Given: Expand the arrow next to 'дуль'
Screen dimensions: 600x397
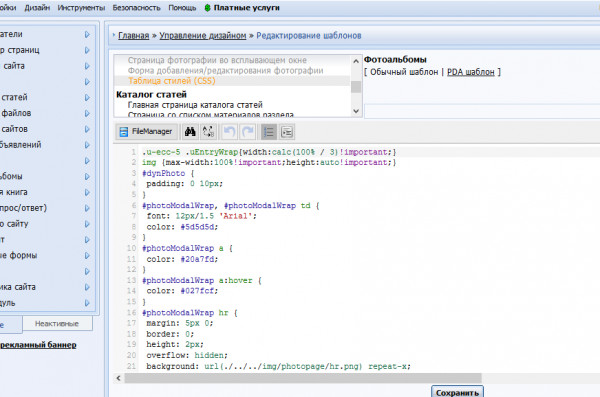Looking at the screenshot, I should pyautogui.click(x=87, y=303).
